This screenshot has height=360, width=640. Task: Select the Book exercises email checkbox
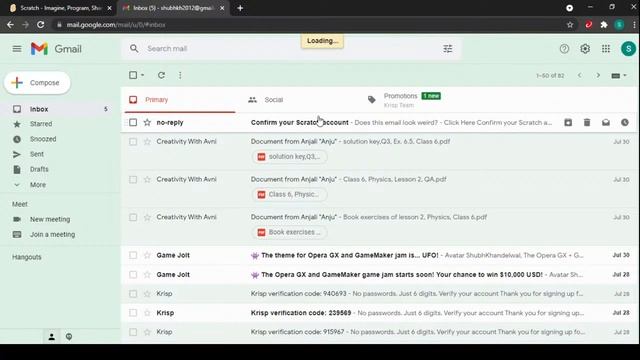(133, 218)
